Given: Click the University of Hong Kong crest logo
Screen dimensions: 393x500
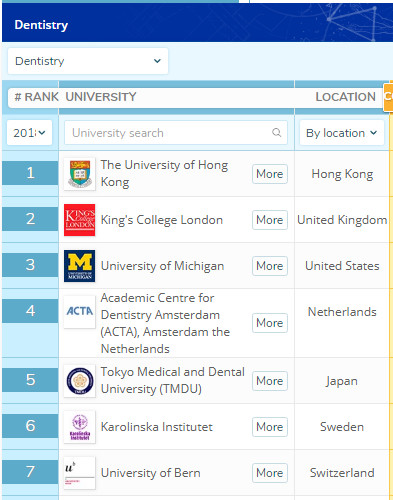Looking at the screenshot, I should tap(79, 174).
